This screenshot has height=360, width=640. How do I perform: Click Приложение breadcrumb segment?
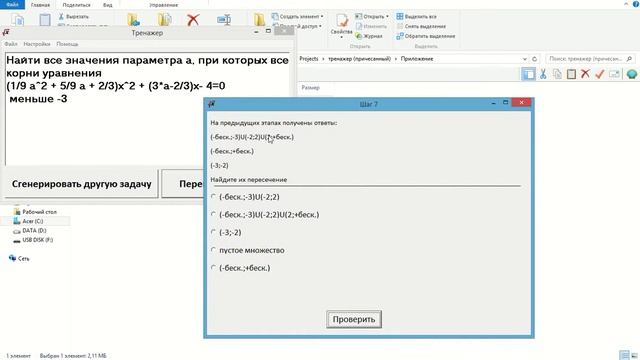click(417, 59)
